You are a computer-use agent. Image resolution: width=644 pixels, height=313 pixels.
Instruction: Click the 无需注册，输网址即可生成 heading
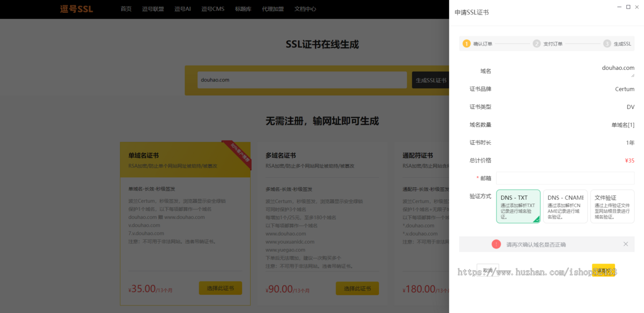322,121
